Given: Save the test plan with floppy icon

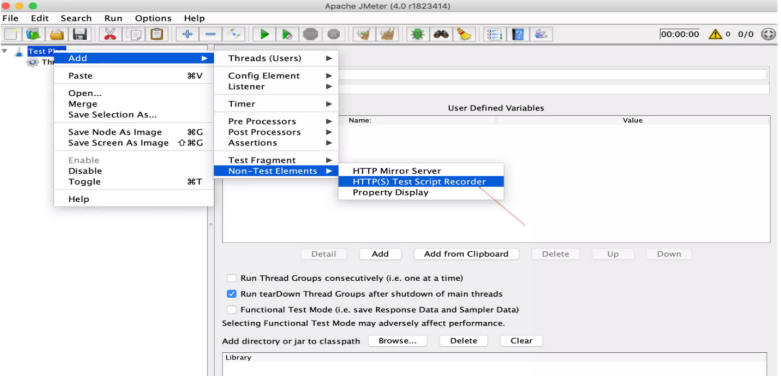Looking at the screenshot, I should pyautogui.click(x=80, y=34).
